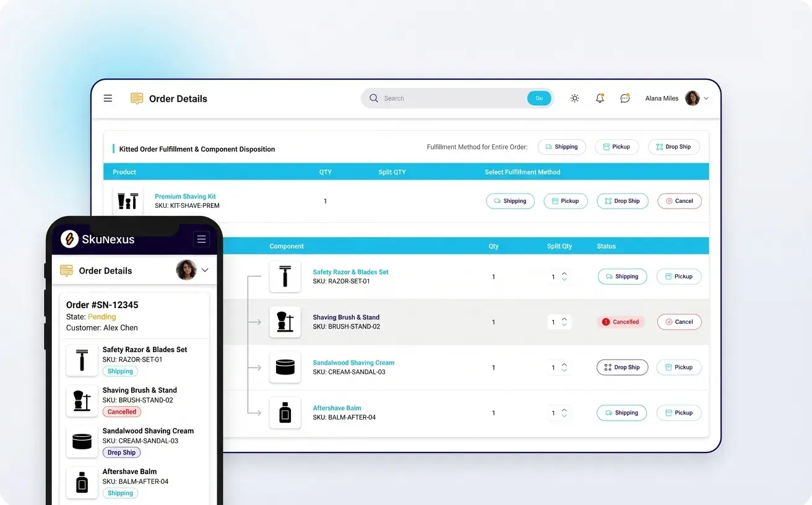
Task: Select Pickup for Sandalwood Shaving Cream
Action: click(678, 368)
